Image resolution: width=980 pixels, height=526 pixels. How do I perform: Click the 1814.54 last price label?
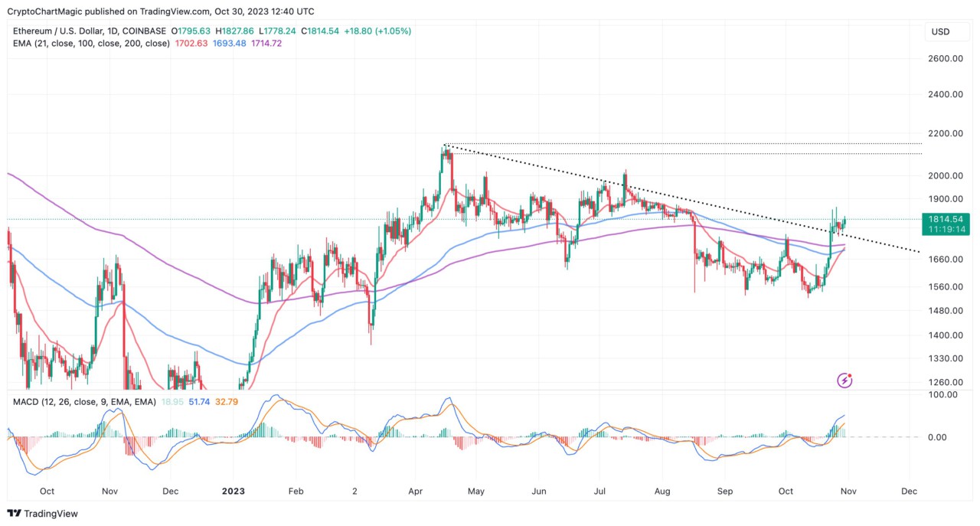[946, 220]
